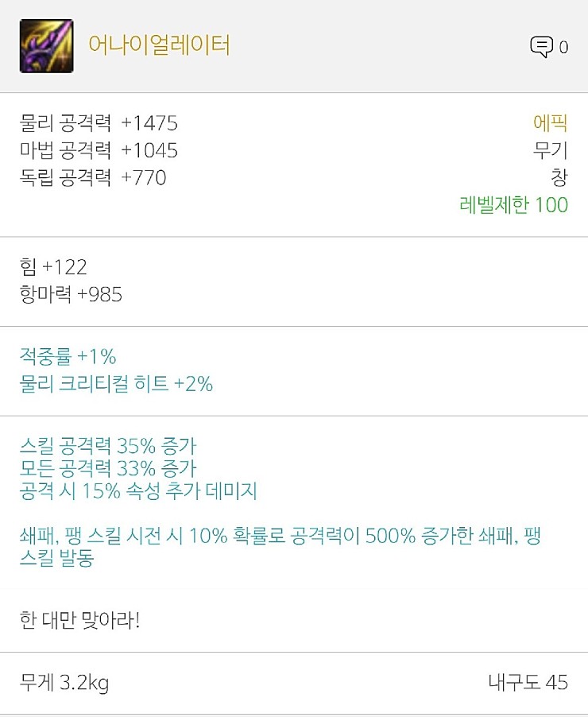The image size is (588, 717).
Task: Click the 15% 속성 추가 데미지 line
Action: [x=138, y=491]
